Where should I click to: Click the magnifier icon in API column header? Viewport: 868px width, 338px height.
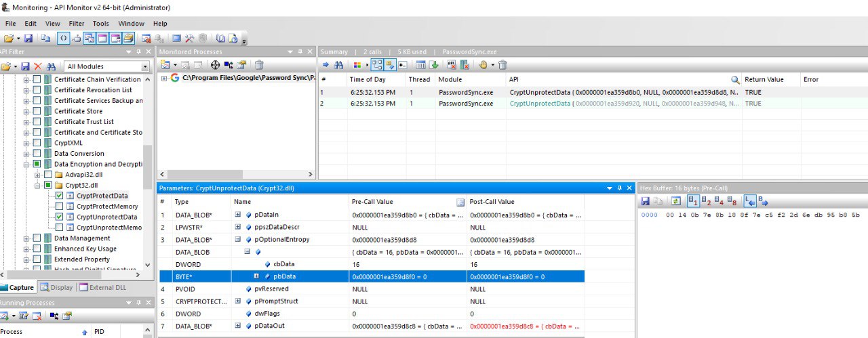tap(734, 80)
